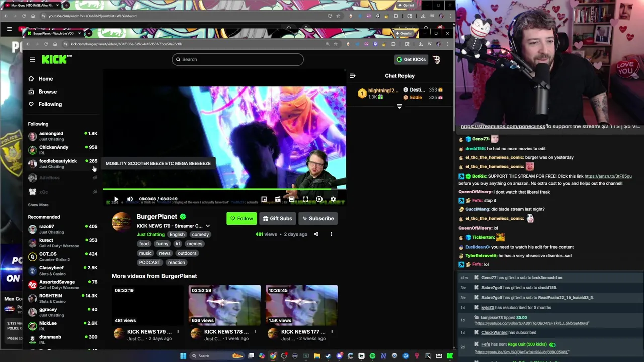Open foodiebeautykick channel in Following list
Image resolution: width=644 pixels, height=362 pixels.
(62, 163)
